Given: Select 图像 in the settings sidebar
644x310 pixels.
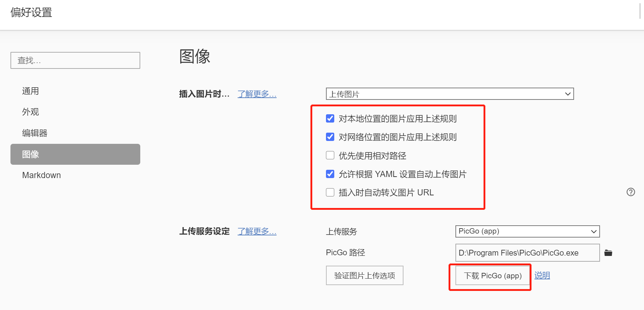Looking at the screenshot, I should tap(75, 154).
